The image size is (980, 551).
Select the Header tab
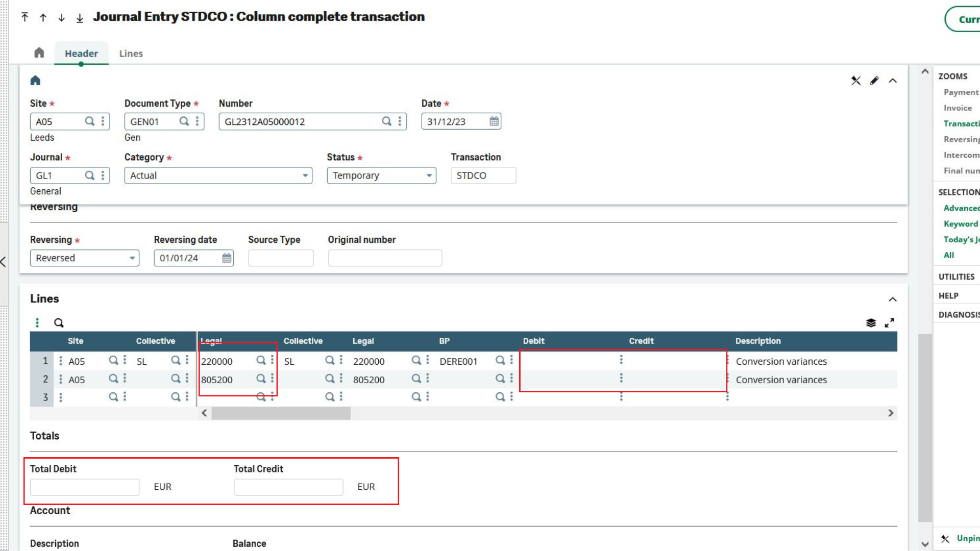(x=81, y=54)
